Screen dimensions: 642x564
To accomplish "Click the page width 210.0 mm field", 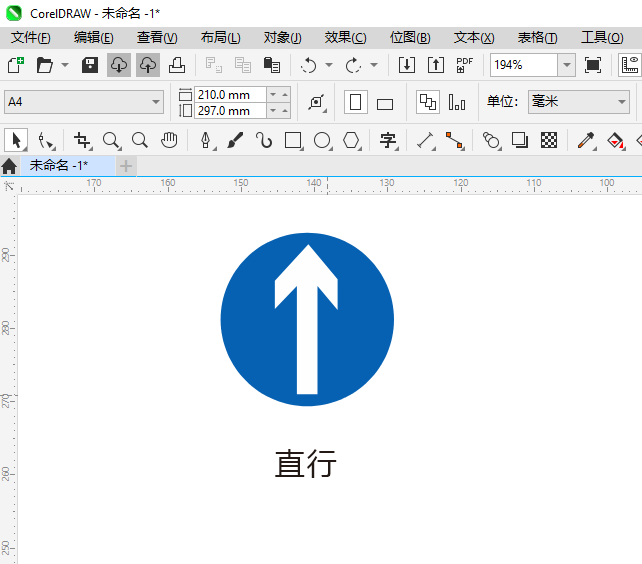I will [230, 95].
